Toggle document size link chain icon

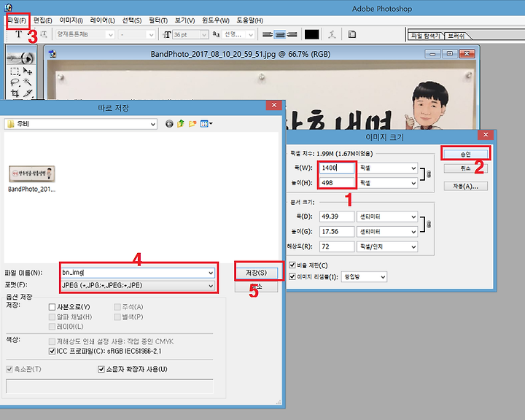(429, 224)
